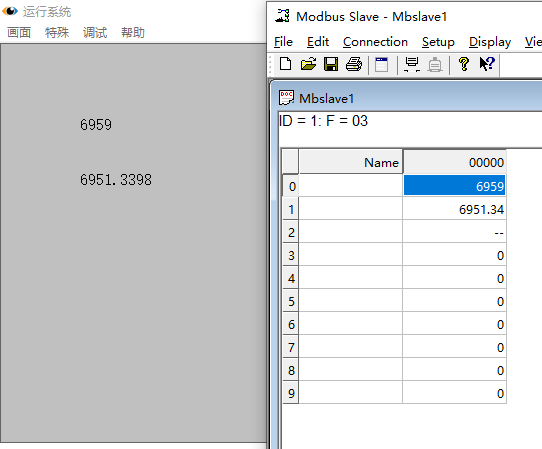Click the window setup toolbar icon
Viewport: 542px width, 449px height.
click(382, 65)
